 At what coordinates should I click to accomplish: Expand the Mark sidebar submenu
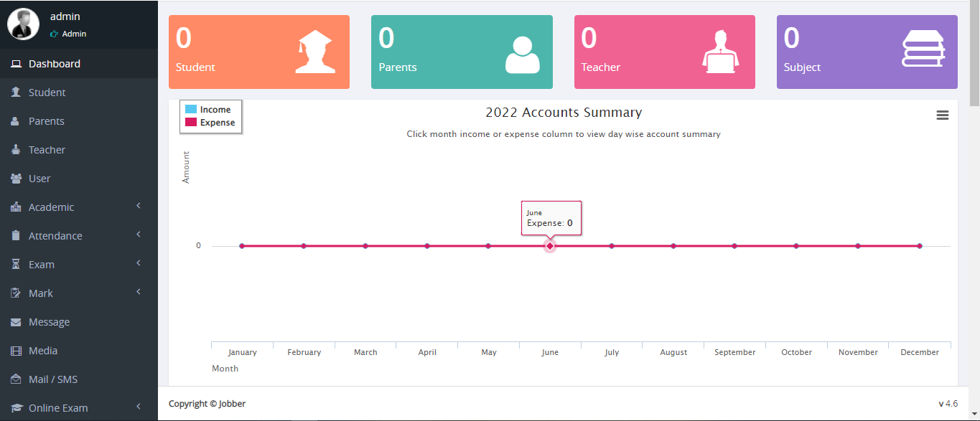41,293
